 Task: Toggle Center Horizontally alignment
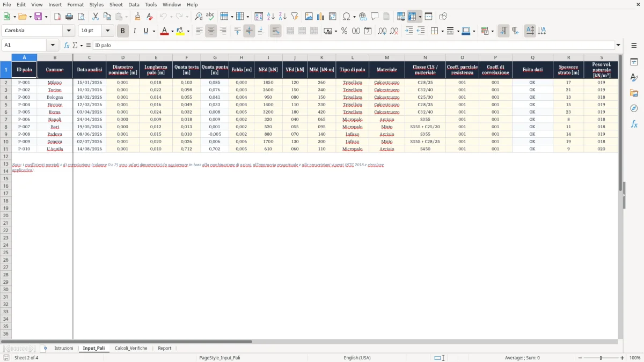pyautogui.click(x=211, y=31)
